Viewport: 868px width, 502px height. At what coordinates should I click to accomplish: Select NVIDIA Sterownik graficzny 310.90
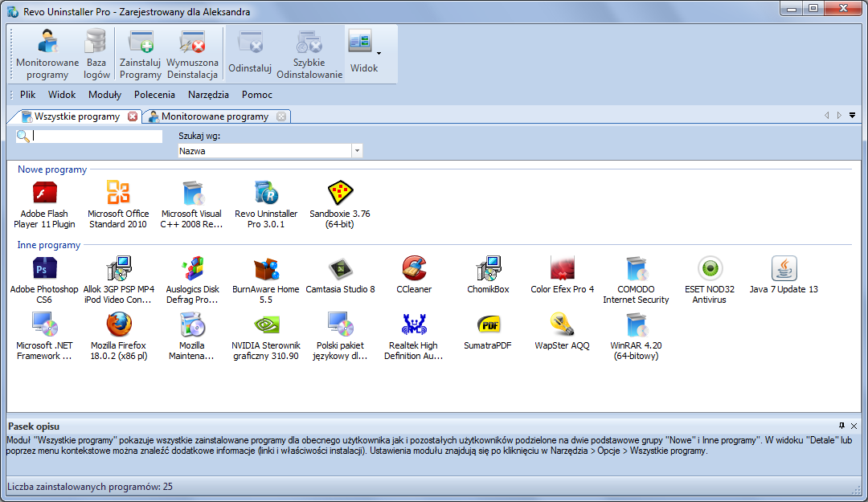[266, 336]
